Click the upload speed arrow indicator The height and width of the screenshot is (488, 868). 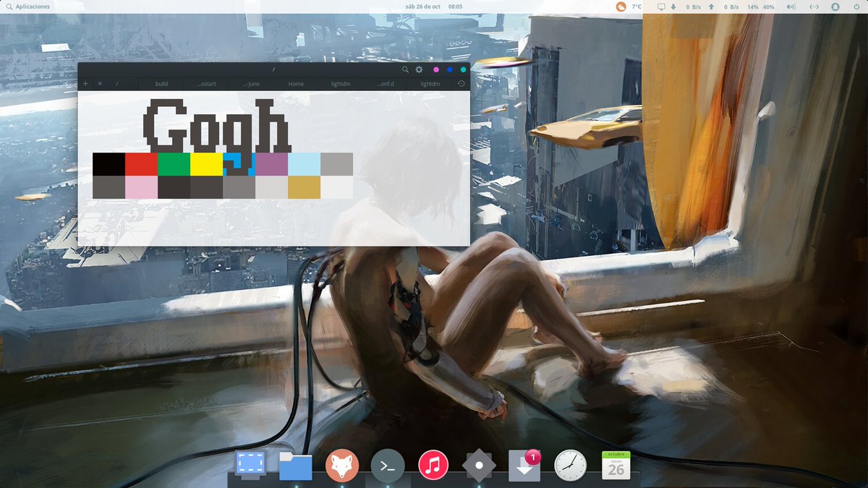click(711, 7)
